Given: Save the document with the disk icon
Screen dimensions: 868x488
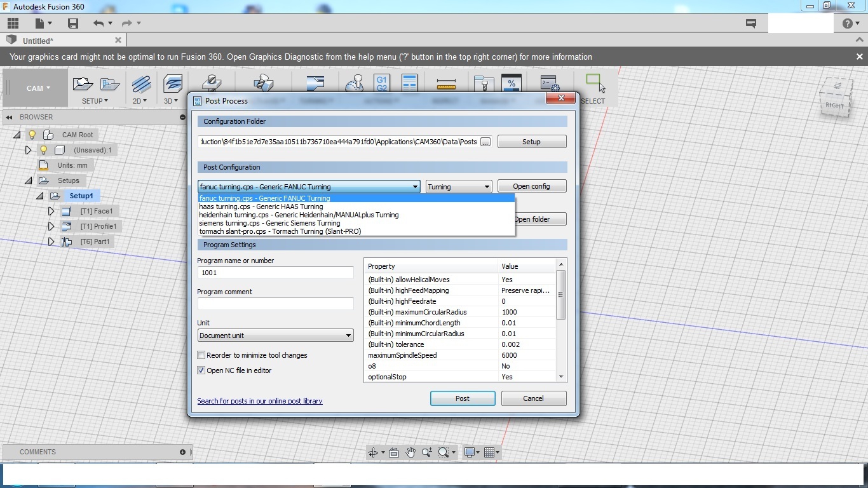Looking at the screenshot, I should [x=73, y=24].
